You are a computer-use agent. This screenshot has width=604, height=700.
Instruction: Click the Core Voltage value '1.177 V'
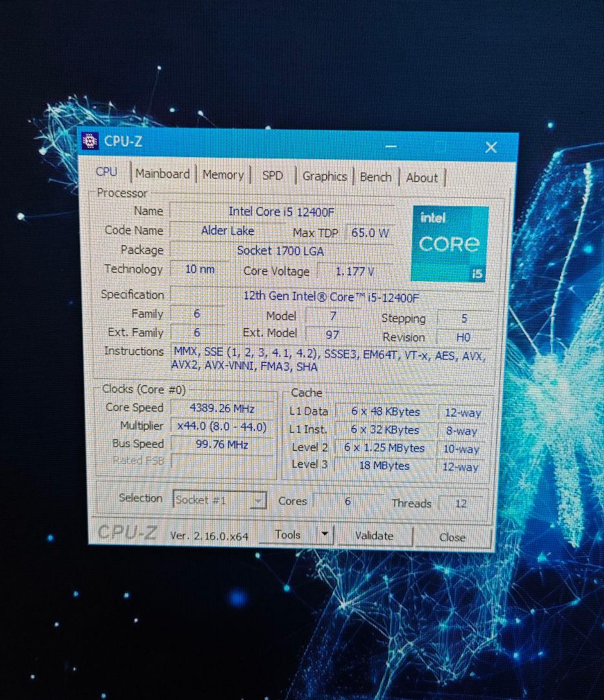click(x=355, y=271)
